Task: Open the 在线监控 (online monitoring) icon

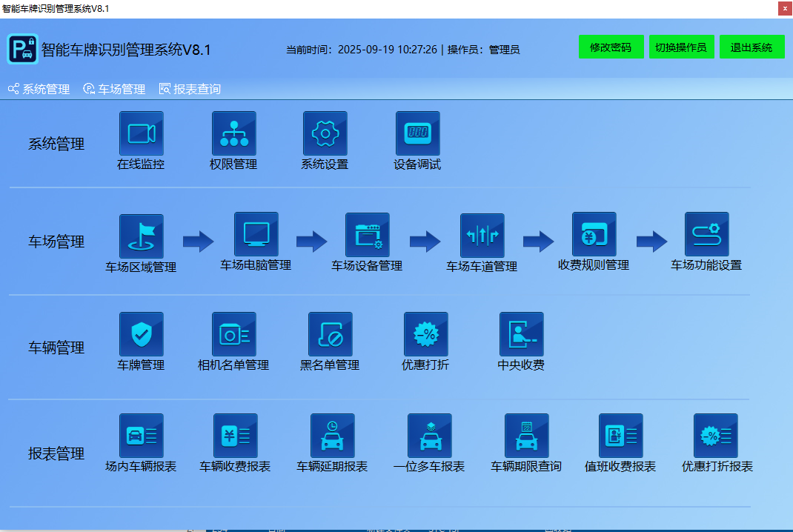Action: pos(141,133)
